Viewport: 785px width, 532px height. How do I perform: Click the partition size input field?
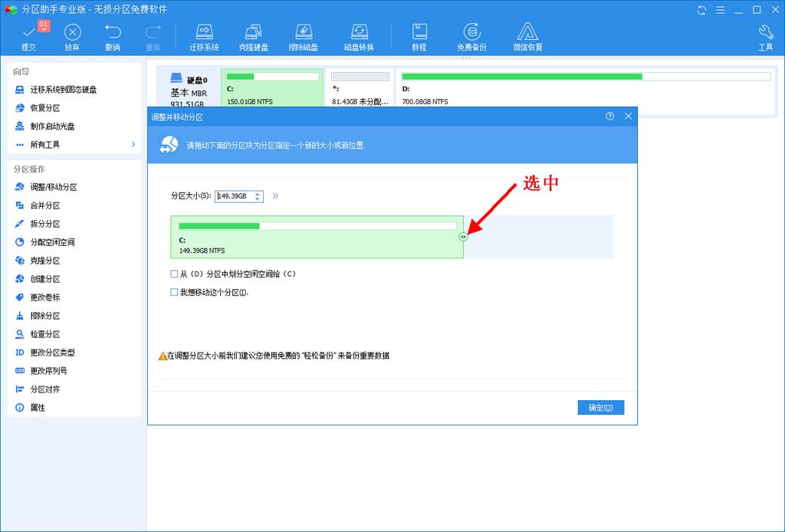pyautogui.click(x=234, y=195)
